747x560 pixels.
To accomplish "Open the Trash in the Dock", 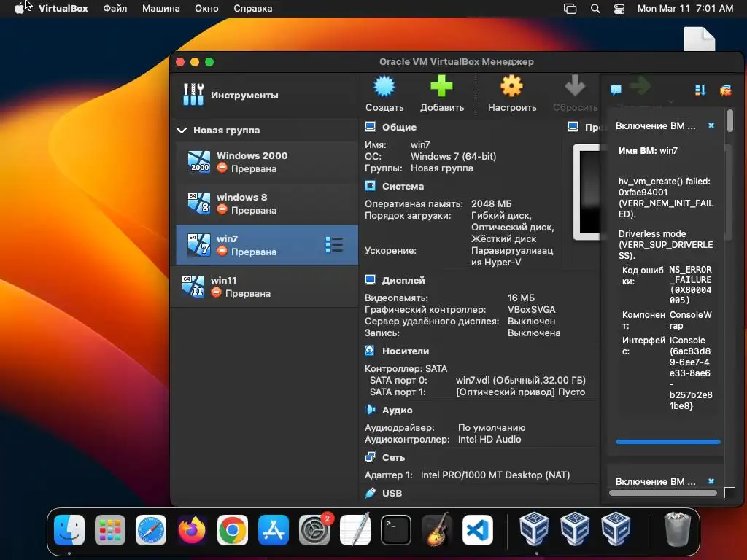I will (x=677, y=529).
